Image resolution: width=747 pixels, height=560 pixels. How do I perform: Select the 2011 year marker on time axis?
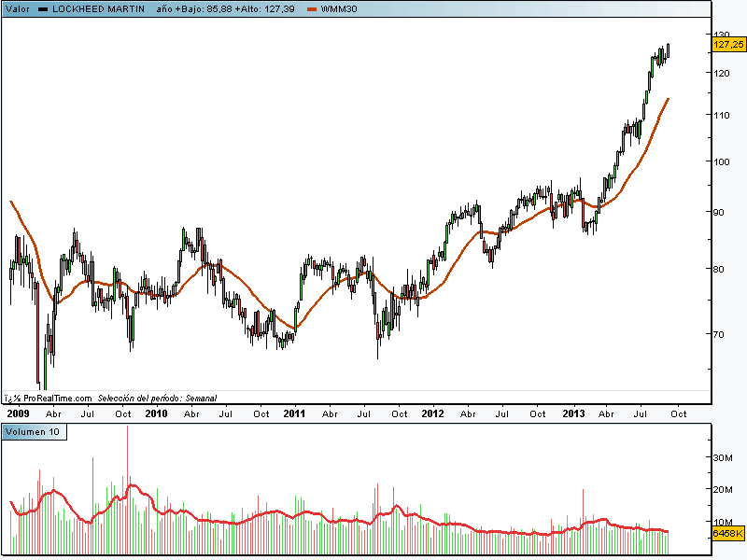tap(294, 413)
